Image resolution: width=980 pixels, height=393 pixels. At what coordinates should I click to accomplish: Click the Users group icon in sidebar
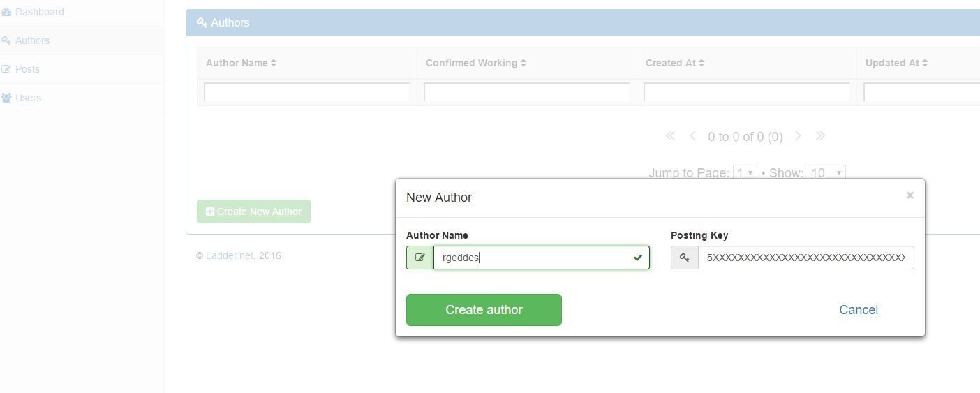[x=6, y=98]
